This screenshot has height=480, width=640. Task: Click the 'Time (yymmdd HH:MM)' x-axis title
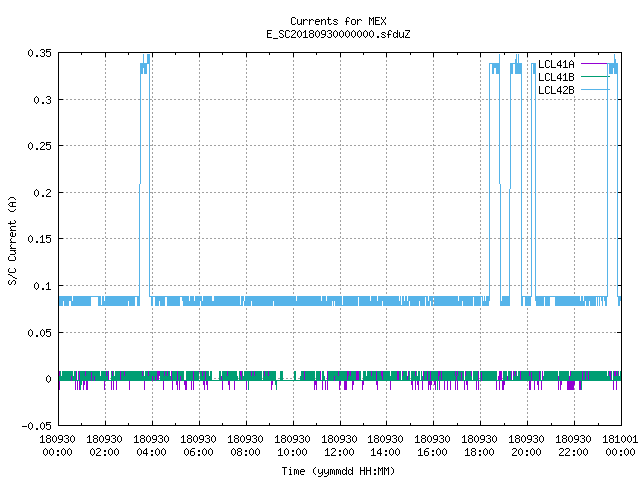338,471
